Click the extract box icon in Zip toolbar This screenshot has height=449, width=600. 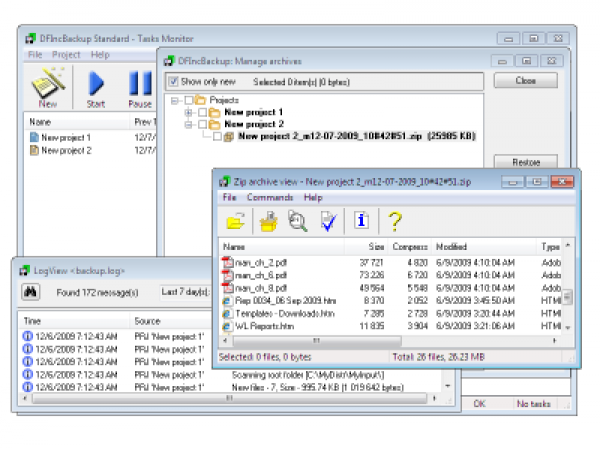click(268, 221)
